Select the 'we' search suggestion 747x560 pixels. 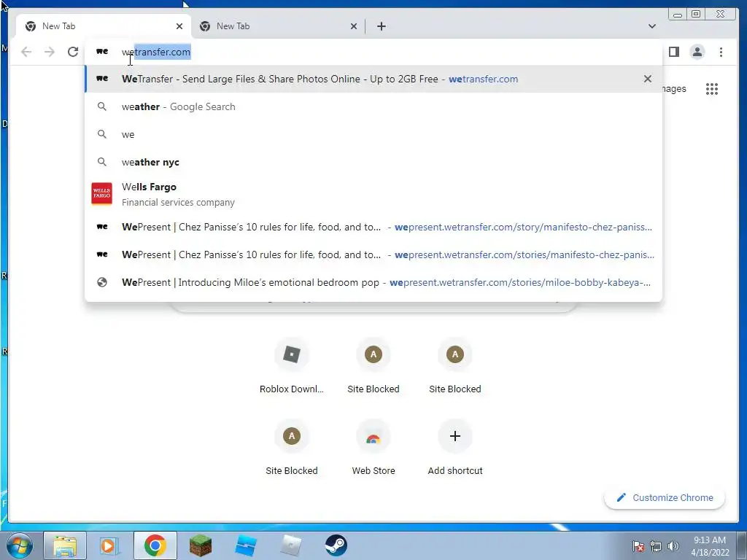click(373, 134)
